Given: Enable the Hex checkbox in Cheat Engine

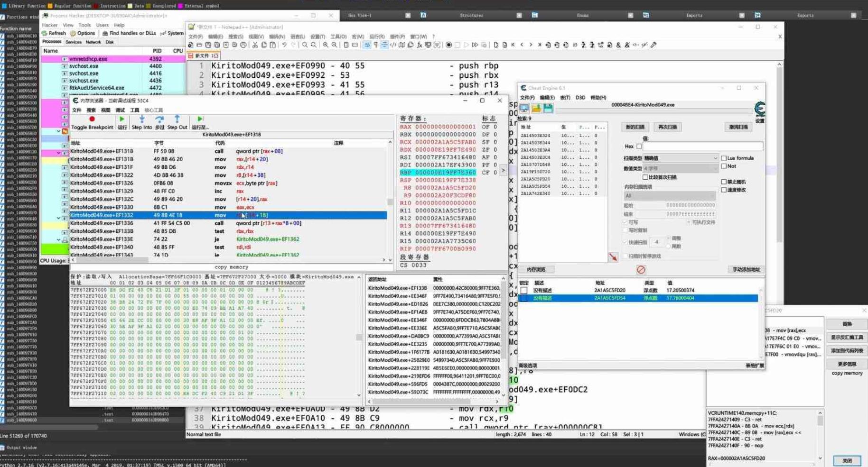Looking at the screenshot, I should (x=639, y=147).
